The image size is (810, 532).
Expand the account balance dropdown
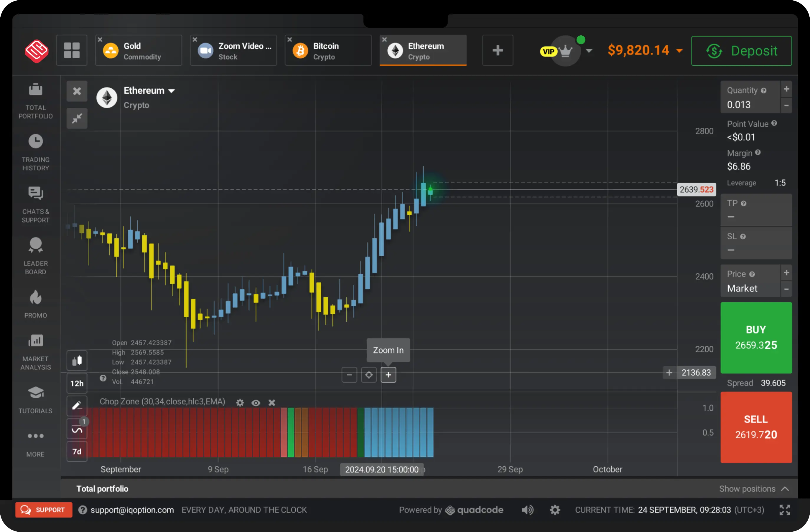(x=679, y=51)
